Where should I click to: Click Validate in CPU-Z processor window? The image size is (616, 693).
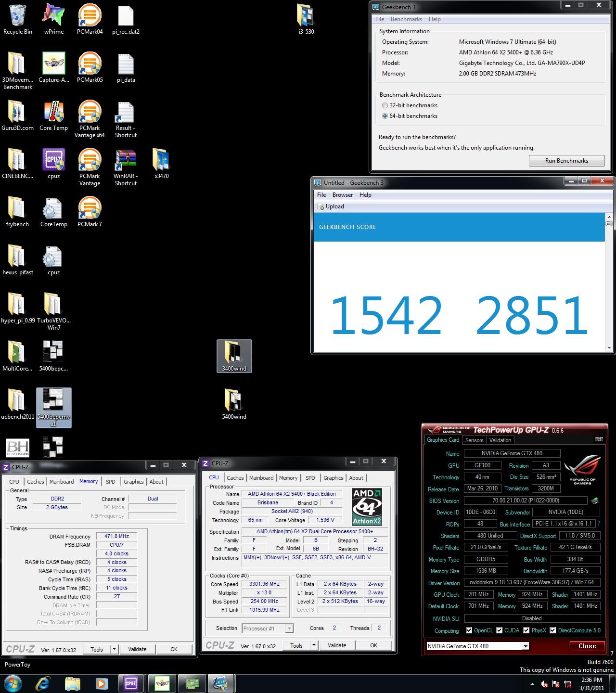(337, 646)
